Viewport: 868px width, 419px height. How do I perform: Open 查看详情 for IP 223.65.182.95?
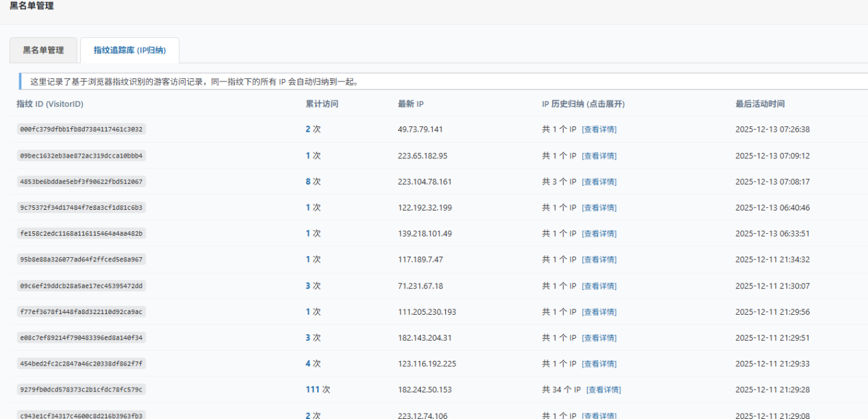[599, 156]
